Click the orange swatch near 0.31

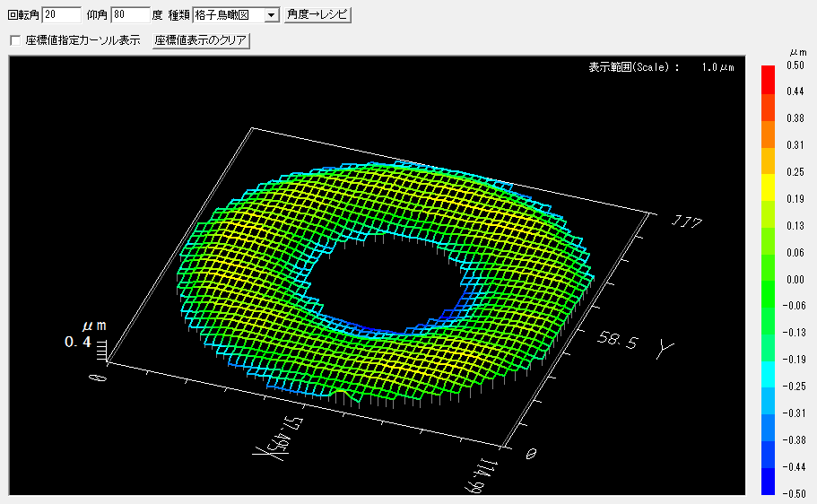768,133
